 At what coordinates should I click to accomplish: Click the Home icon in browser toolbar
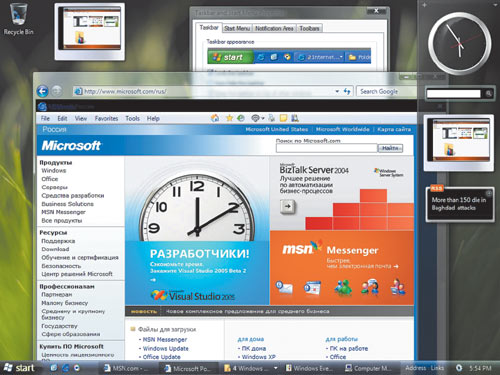215,118
